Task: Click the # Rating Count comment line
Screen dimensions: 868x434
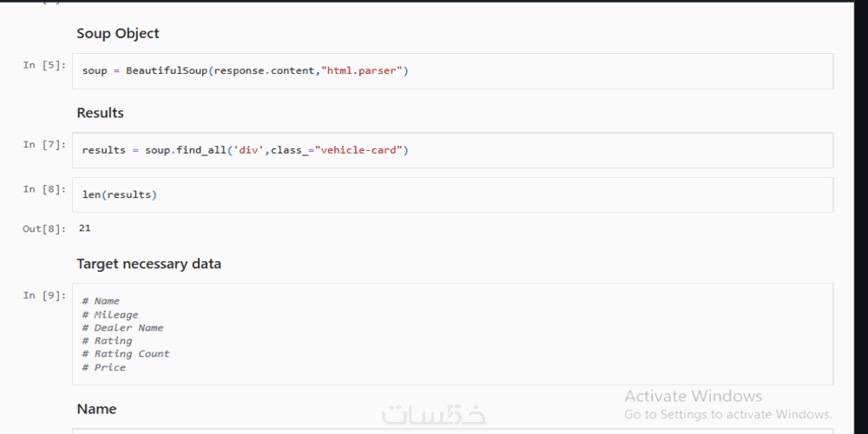Action: click(126, 354)
